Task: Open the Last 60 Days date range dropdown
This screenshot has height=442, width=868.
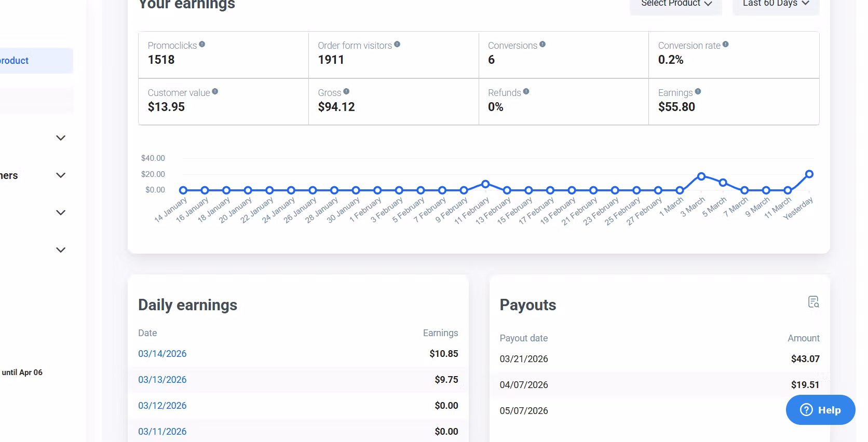Action: click(x=776, y=4)
